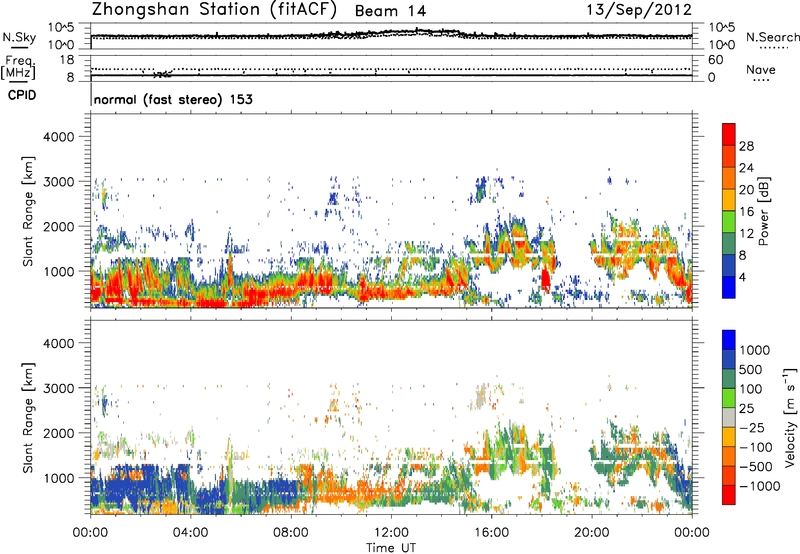Screen dimensions: 800x554
Task: Click the "24" value on power colorbar
Action: coord(746,168)
